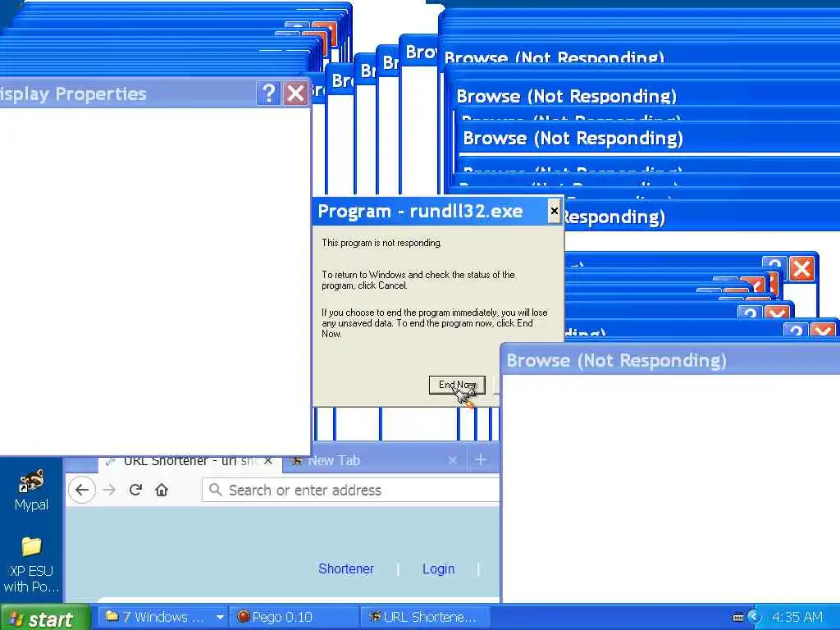This screenshot has height=630, width=840.
Task: Switch to URL Shortene... taskbar button
Action: tap(424, 617)
